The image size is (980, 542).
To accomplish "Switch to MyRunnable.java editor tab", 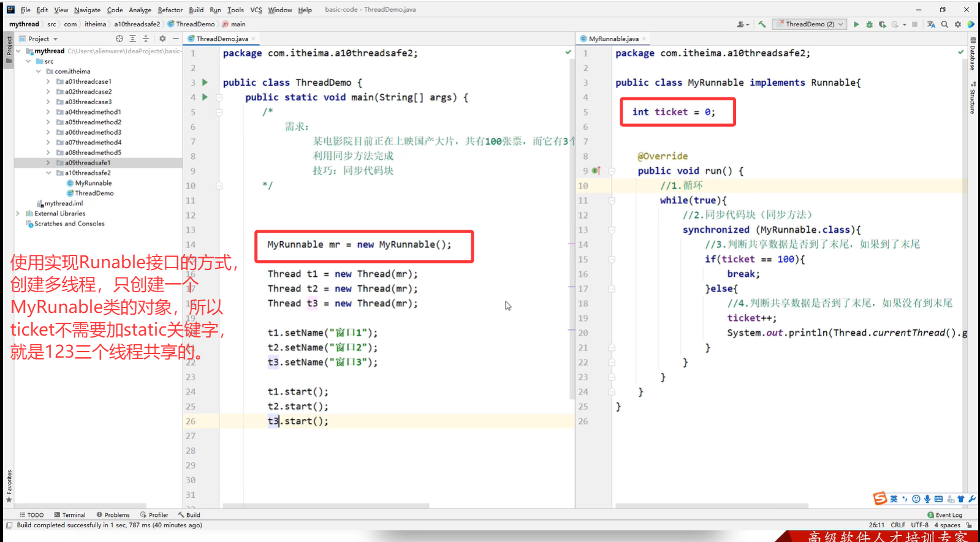I will pyautogui.click(x=613, y=39).
